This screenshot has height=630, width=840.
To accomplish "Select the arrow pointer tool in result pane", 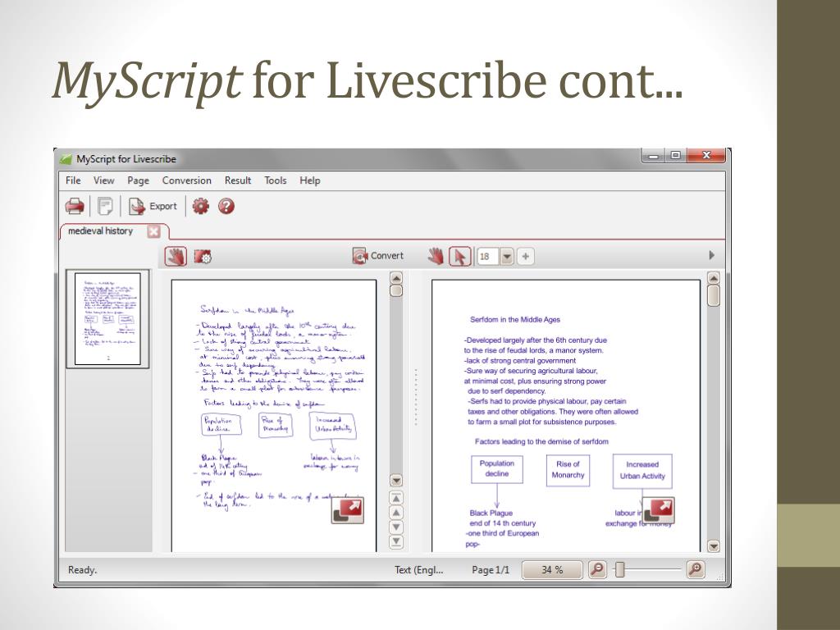I will coord(459,257).
